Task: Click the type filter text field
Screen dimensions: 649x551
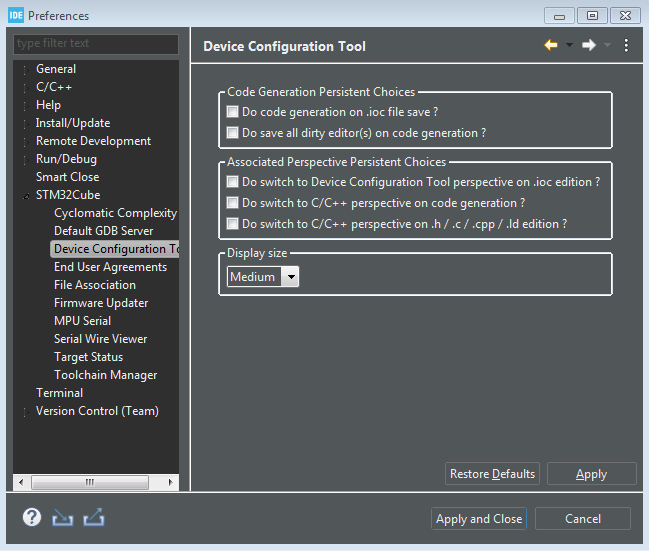Action: pyautogui.click(x=96, y=43)
